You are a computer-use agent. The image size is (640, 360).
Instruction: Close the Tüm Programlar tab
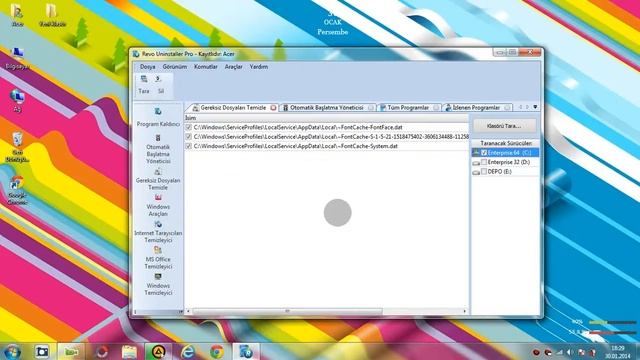pos(436,108)
